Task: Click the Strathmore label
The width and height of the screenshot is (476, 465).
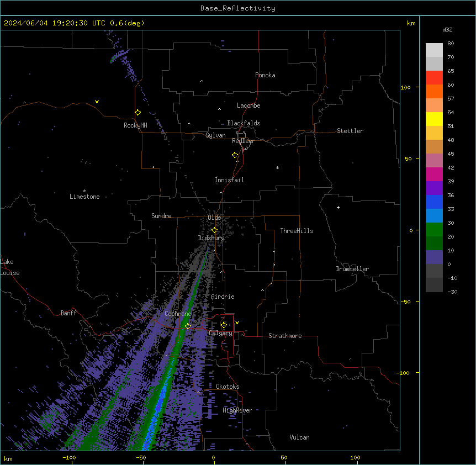Action: [x=285, y=336]
